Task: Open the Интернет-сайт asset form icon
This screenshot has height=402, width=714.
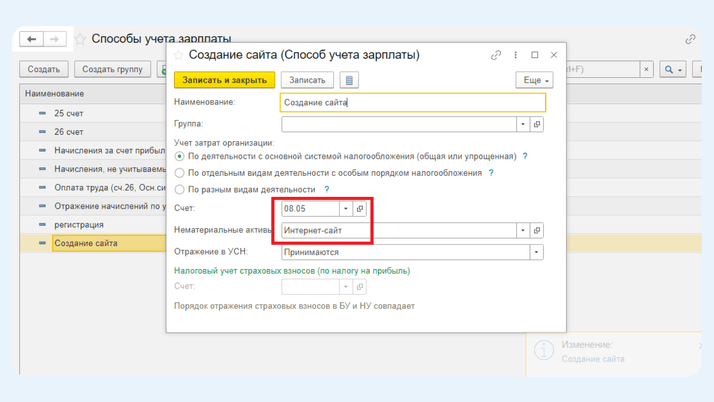Action: tap(537, 230)
